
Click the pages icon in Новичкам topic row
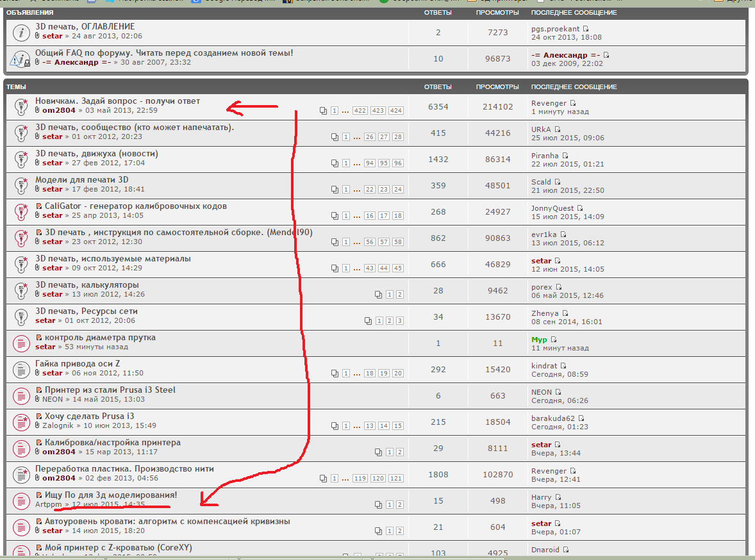click(323, 111)
